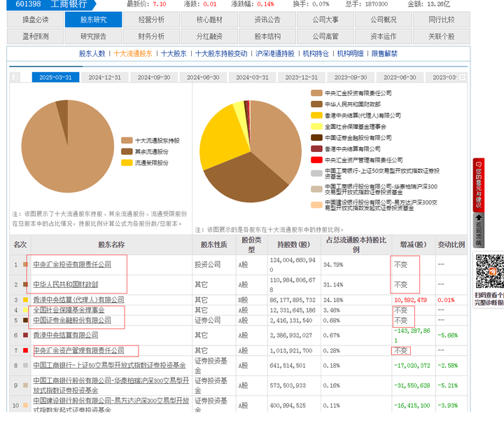Screen dimensions: 504x421
Task: Open 中央汇金资产管理有限责任公司 table link
Action: click(x=78, y=350)
